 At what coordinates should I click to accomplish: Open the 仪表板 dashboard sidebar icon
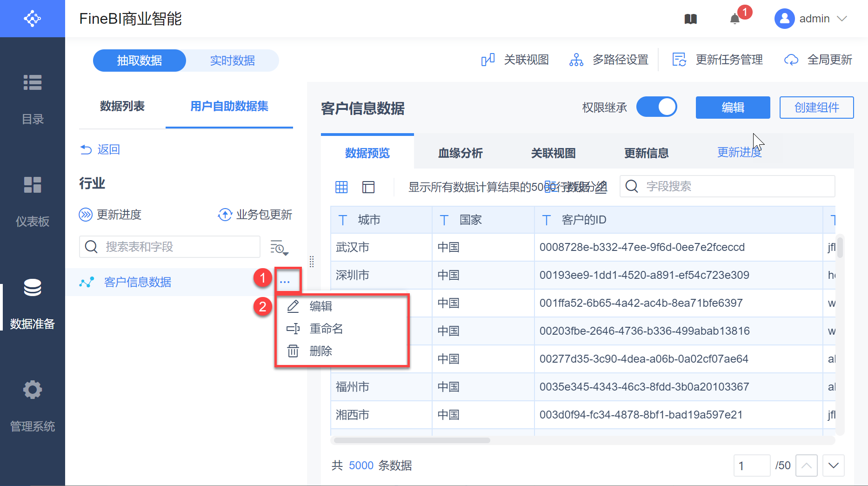point(33,185)
